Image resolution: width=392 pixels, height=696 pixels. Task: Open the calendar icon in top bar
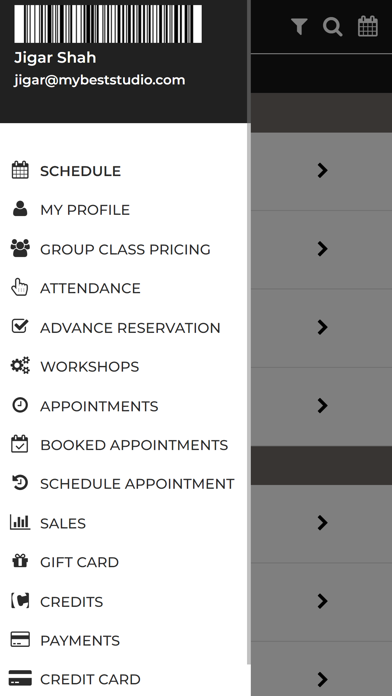click(x=368, y=27)
